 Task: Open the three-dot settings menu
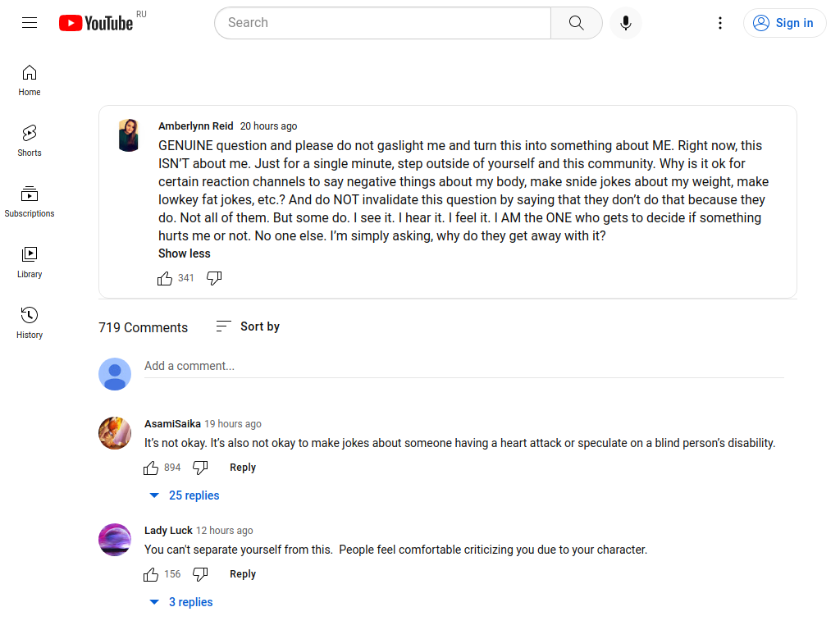(720, 23)
